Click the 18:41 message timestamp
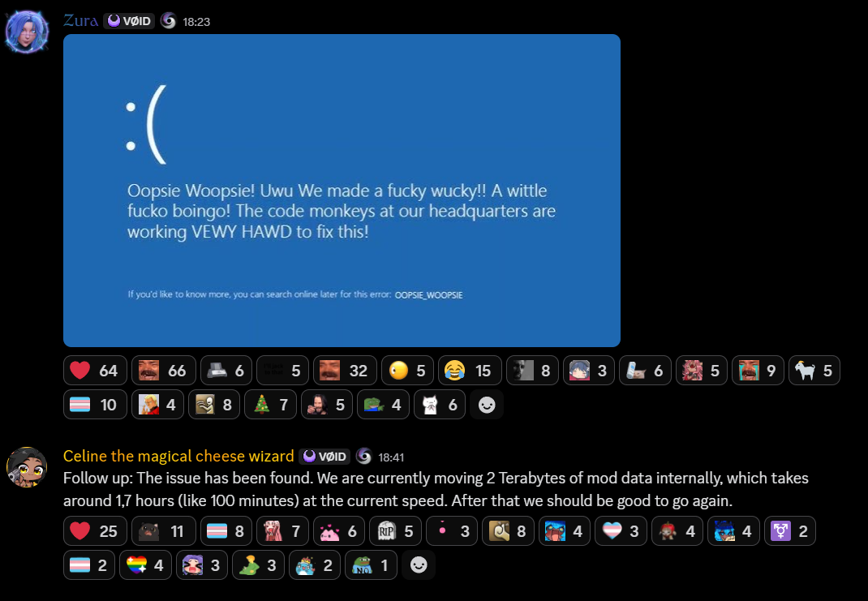This screenshot has width=868, height=601. click(391, 457)
